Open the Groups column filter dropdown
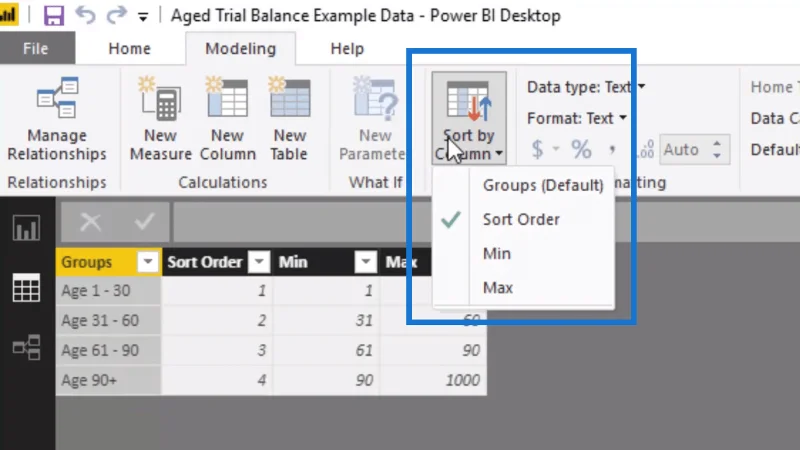800x450 pixels. [x=148, y=262]
